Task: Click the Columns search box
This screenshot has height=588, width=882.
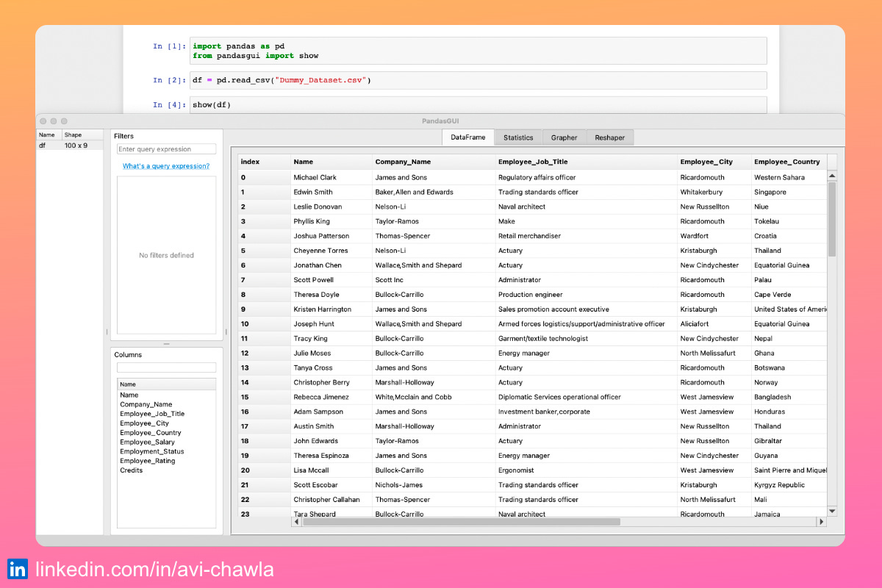Action: (x=165, y=367)
